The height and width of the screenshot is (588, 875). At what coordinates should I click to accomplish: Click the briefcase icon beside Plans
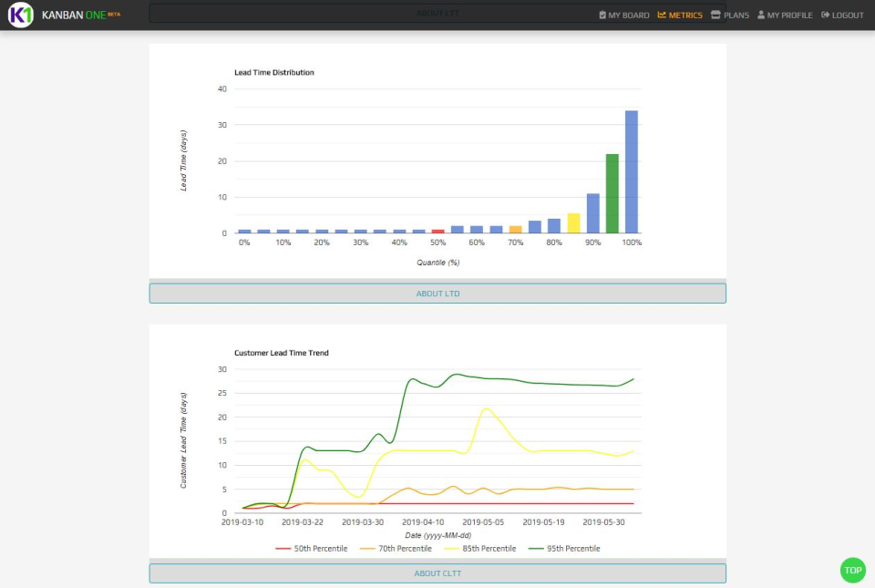[715, 15]
